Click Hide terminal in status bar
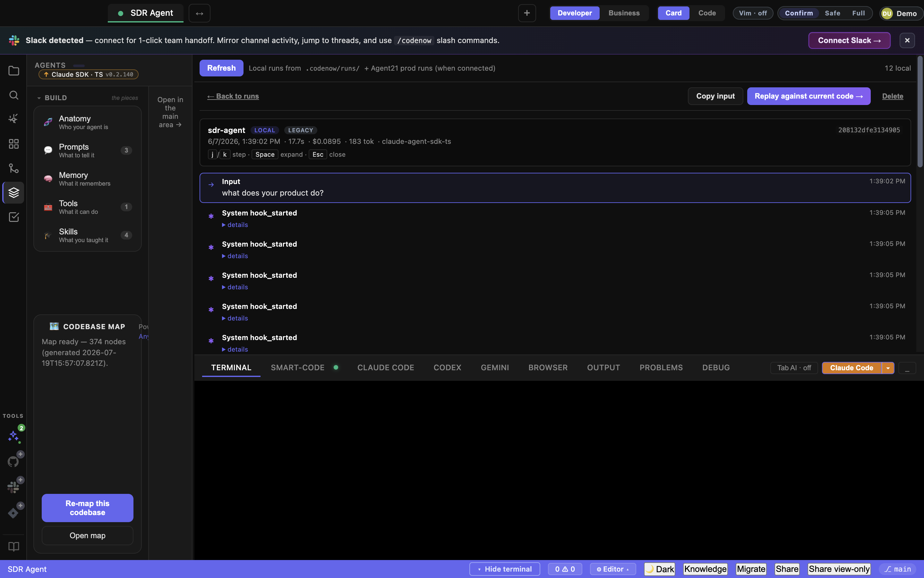The height and width of the screenshot is (578, 924). [x=504, y=569]
